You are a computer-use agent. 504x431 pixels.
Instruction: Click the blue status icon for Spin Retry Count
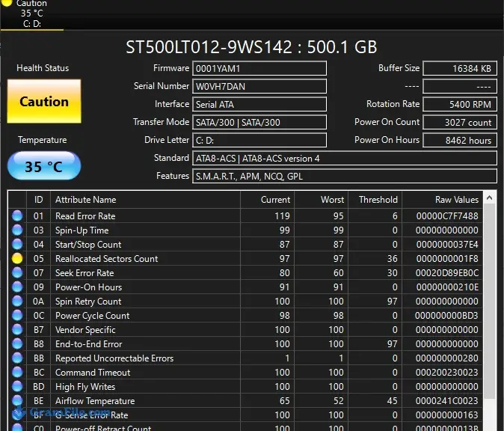point(17,301)
